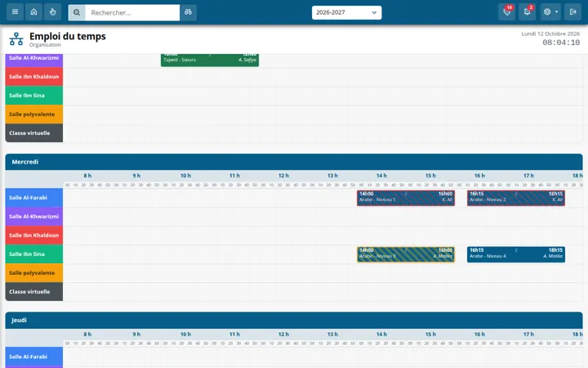Click the hand pointer shortcut icon
The height and width of the screenshot is (368, 588).
pyautogui.click(x=52, y=12)
